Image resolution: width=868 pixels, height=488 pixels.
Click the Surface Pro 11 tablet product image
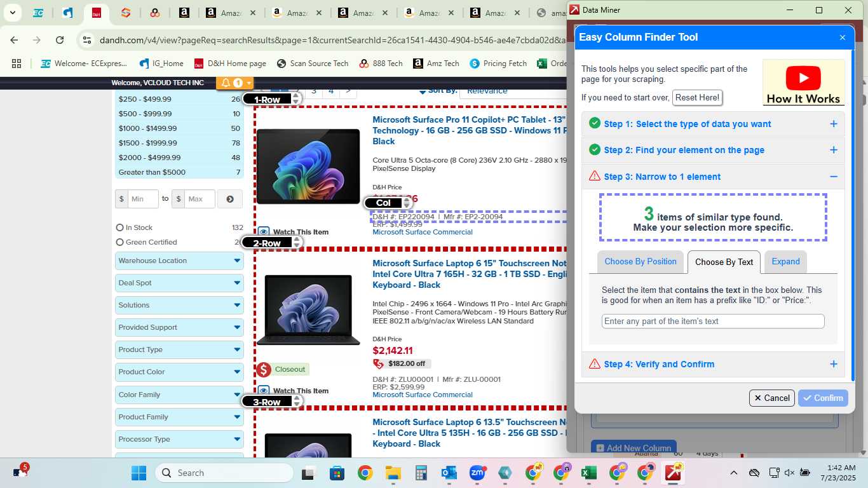point(308,166)
